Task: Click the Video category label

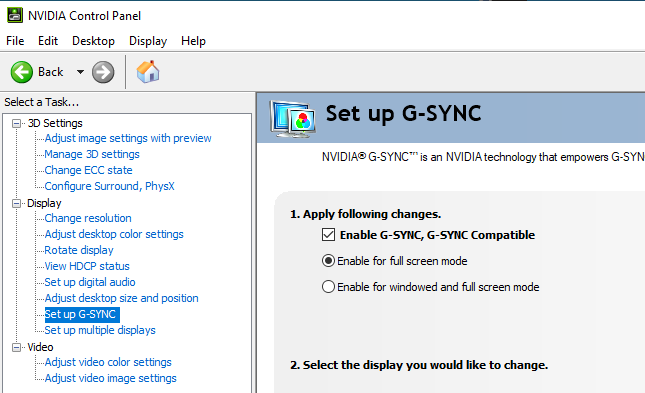Action: [40, 347]
